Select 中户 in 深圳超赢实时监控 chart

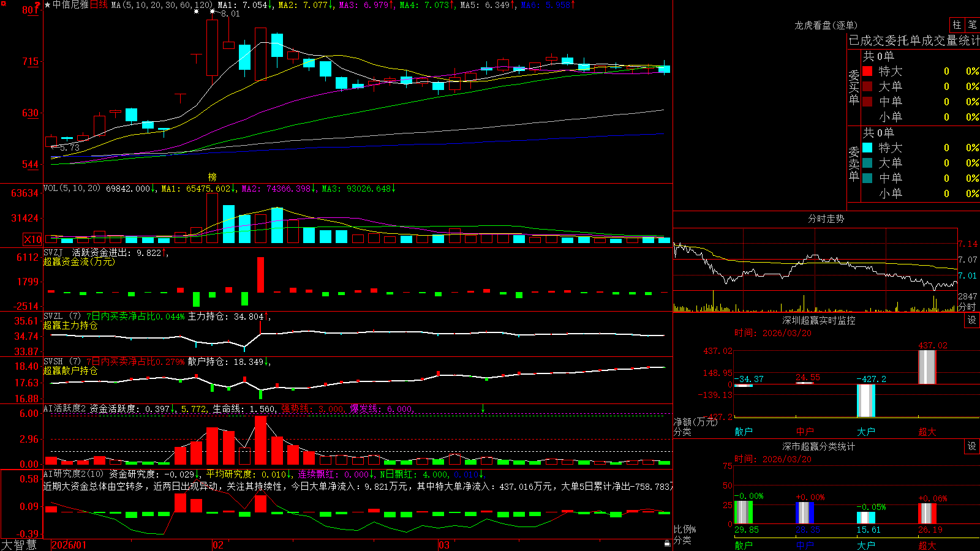tap(805, 432)
